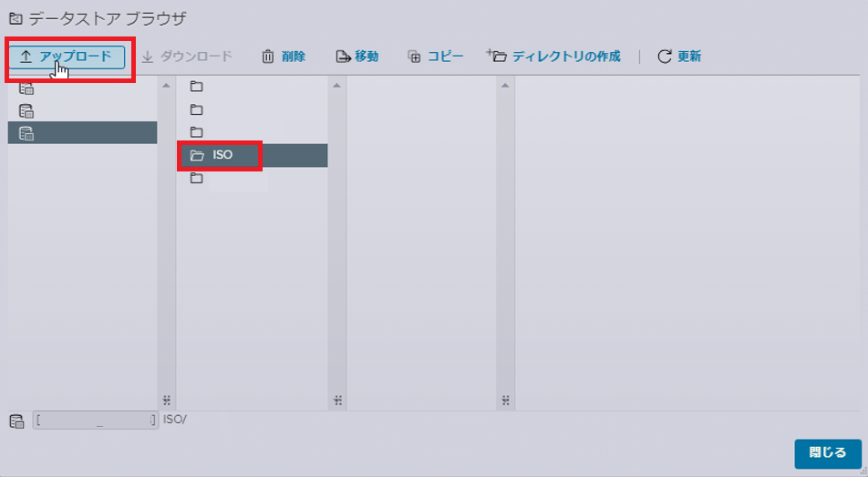Click the Upload (アップロード) button
This screenshot has width=868, height=477.
coord(67,57)
